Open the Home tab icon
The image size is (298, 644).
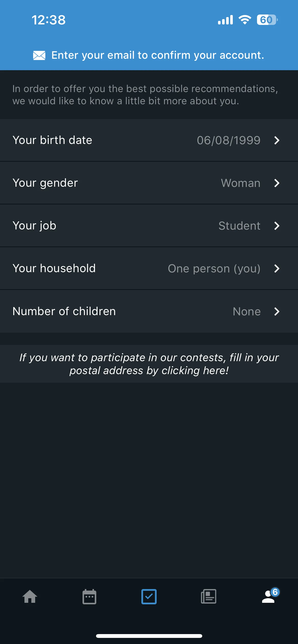pos(30,596)
